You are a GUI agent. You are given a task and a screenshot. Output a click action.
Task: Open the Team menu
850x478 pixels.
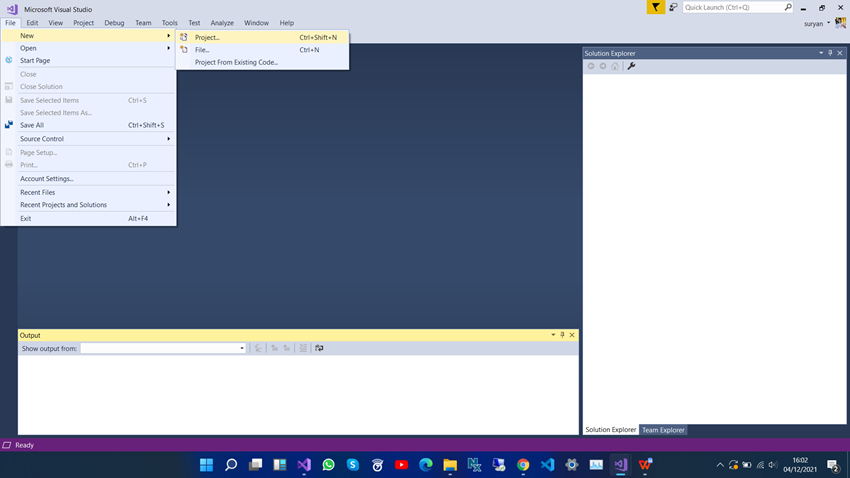point(143,23)
